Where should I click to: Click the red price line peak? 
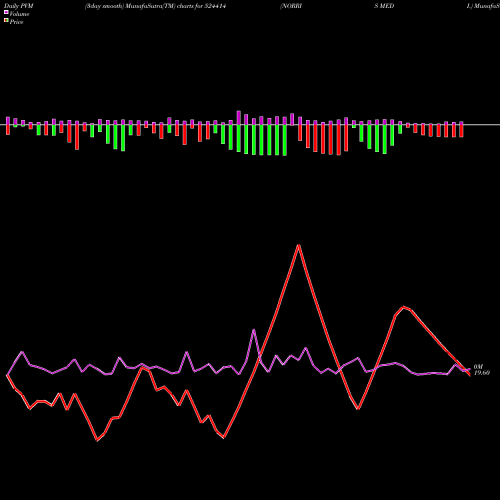click(x=299, y=246)
